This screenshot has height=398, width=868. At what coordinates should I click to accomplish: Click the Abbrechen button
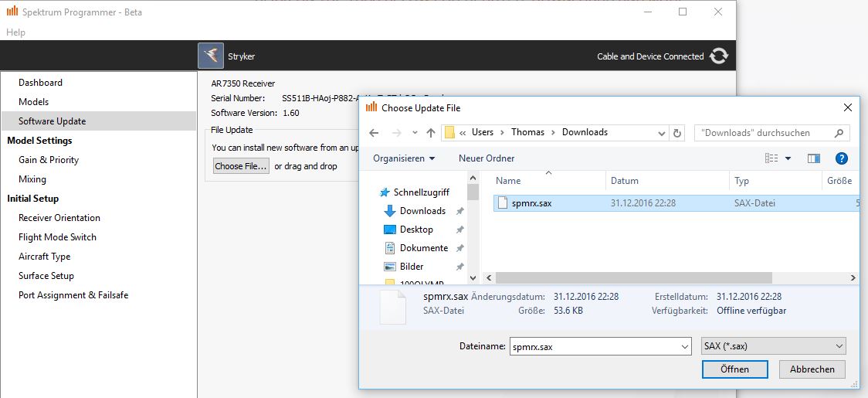[812, 369]
